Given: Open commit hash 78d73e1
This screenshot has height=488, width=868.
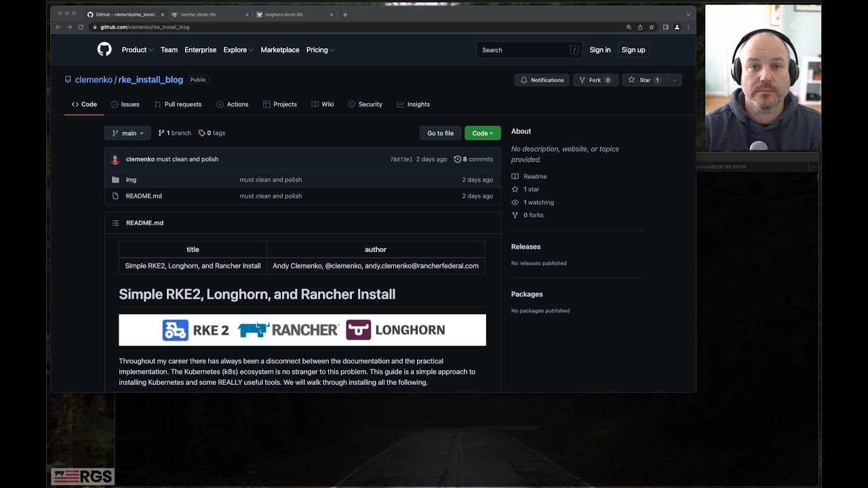Looking at the screenshot, I should [401, 159].
